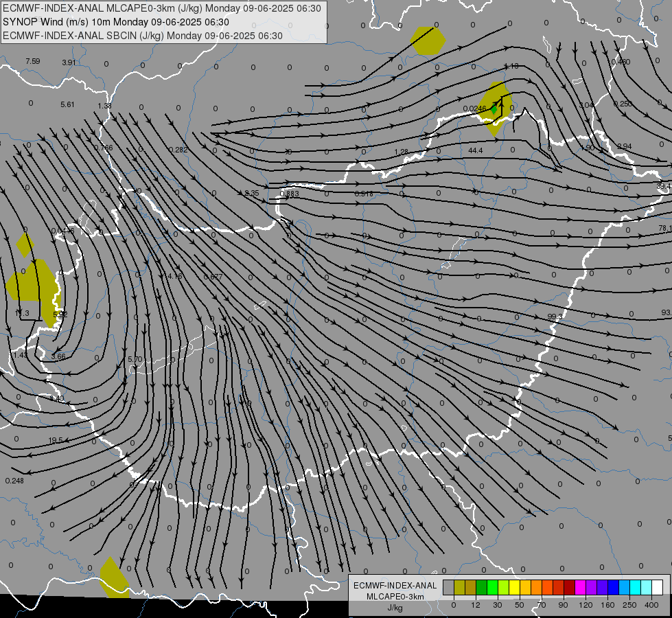This screenshot has height=618, width=672.
Task: Click the pure blue legend swatch
Action: coord(613,588)
